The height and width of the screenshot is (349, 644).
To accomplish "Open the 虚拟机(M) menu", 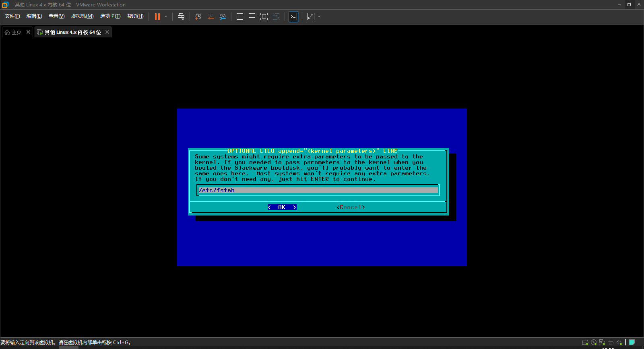I will click(82, 16).
